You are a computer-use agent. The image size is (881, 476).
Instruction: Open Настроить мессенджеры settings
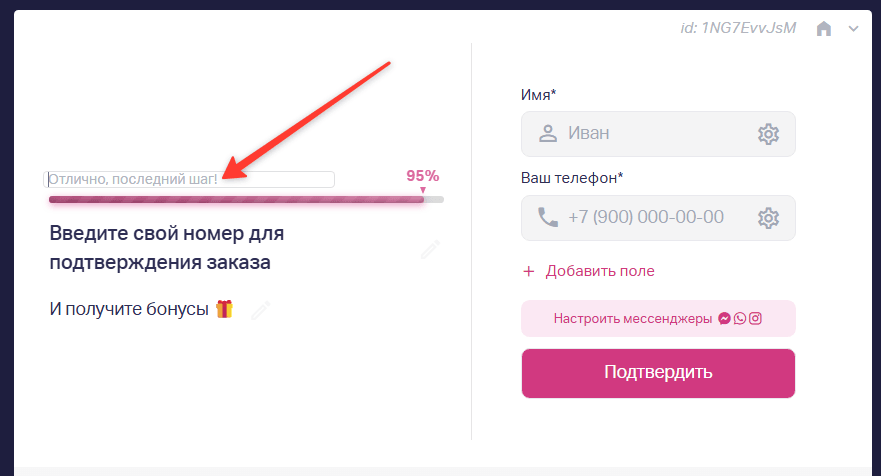pyautogui.click(x=658, y=319)
